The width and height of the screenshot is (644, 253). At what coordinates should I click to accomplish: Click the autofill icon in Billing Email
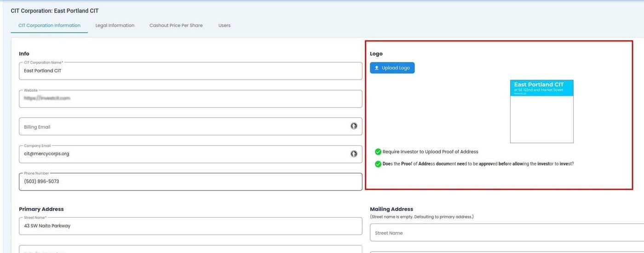[354, 126]
